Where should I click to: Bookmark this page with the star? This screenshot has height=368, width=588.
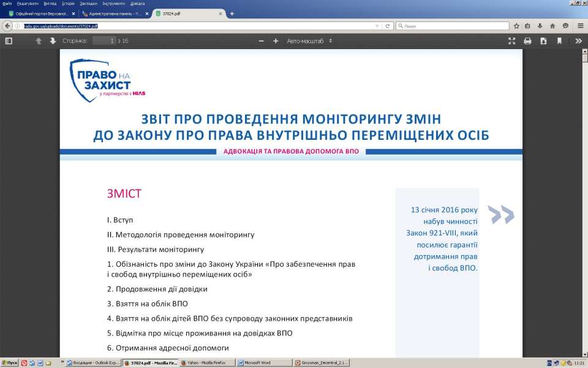coord(516,26)
